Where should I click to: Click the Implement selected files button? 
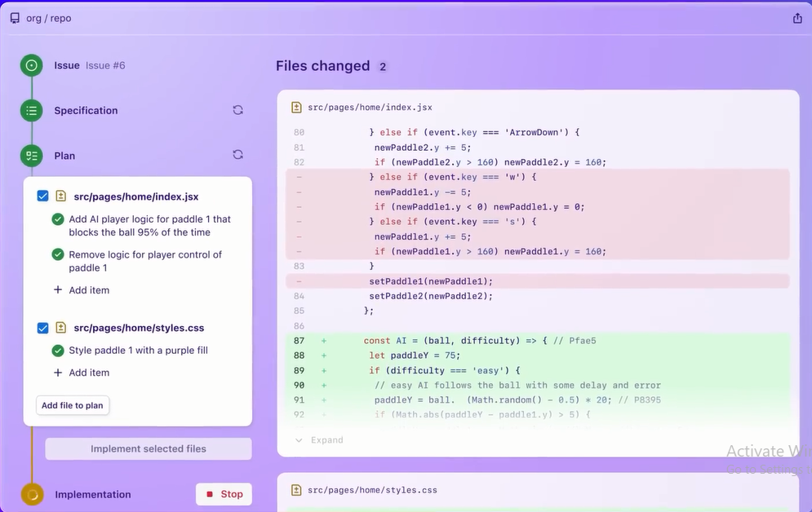click(149, 448)
